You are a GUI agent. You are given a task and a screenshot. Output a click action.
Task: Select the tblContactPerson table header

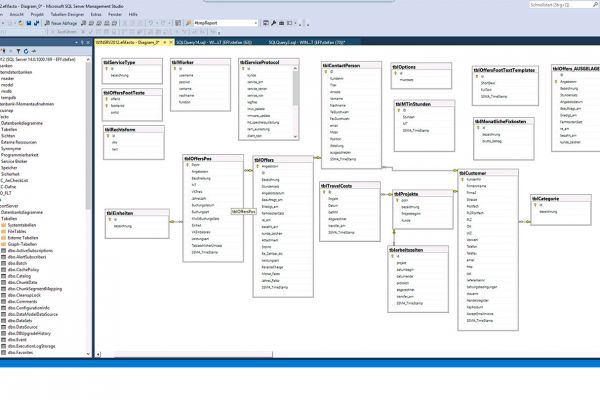pos(351,65)
